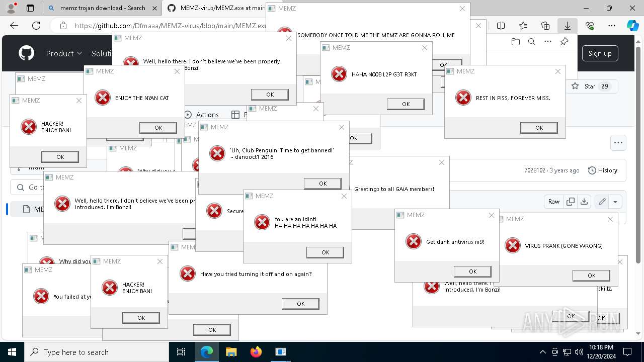Click the Edge address bar URL
Image resolution: width=644 pixels, height=362 pixels.
tap(171, 26)
